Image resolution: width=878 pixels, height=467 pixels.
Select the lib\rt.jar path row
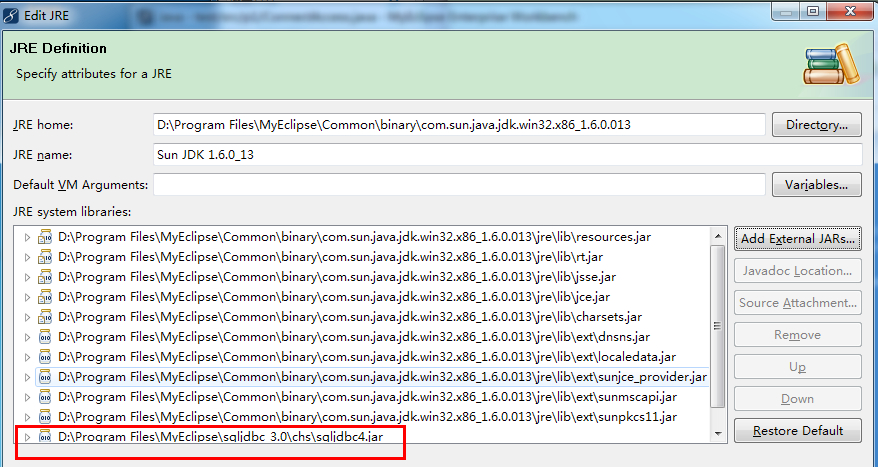(330, 257)
